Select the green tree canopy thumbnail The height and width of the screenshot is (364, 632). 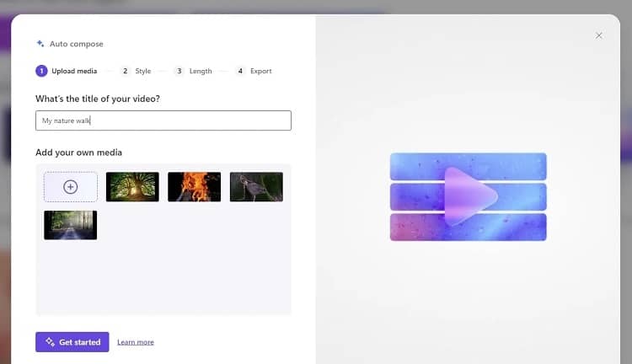[x=132, y=187]
